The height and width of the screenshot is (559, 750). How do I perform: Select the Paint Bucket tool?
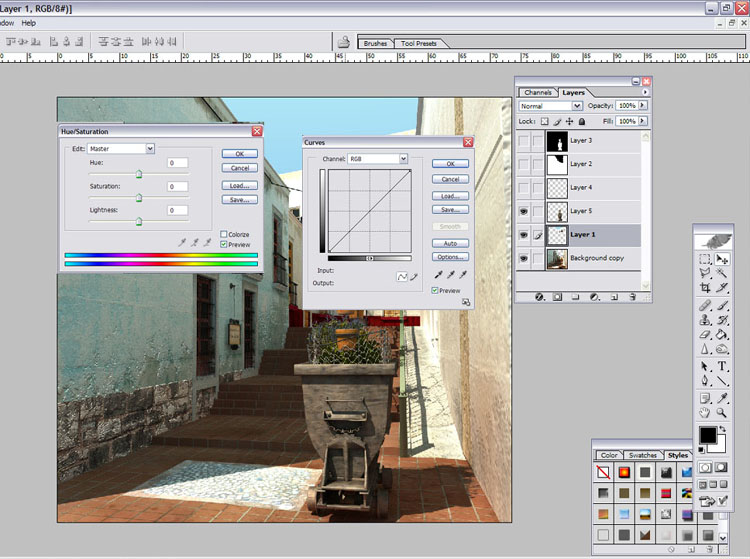721,335
